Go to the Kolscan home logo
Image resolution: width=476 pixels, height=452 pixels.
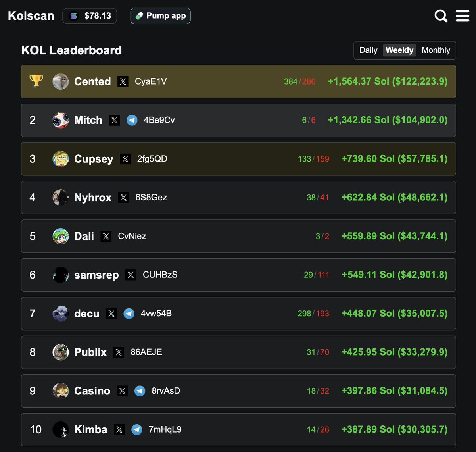click(31, 16)
